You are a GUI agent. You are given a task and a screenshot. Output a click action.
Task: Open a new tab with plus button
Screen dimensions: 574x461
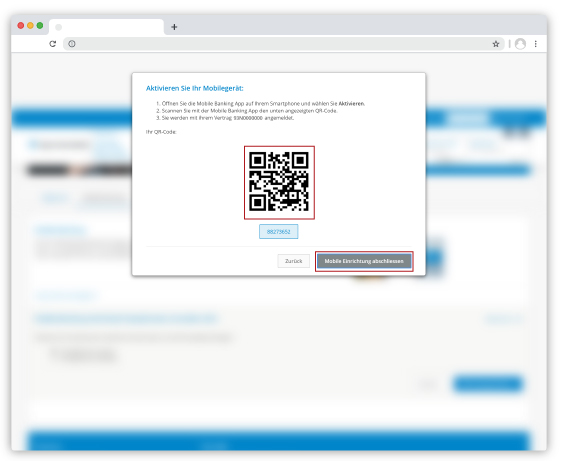(x=174, y=27)
